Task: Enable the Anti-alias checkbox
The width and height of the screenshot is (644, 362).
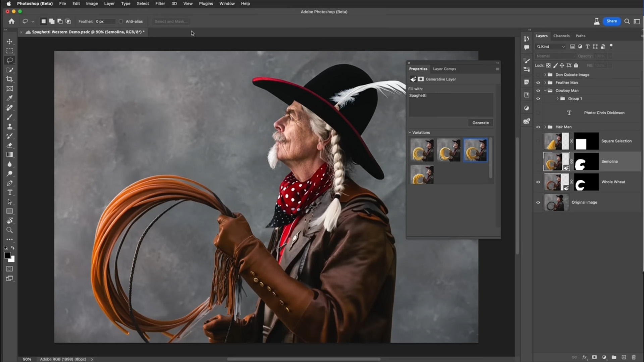Action: [121, 21]
